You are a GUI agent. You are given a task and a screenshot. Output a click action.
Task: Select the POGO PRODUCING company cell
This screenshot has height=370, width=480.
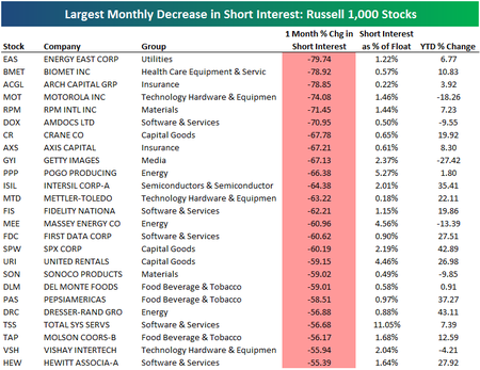(80, 173)
